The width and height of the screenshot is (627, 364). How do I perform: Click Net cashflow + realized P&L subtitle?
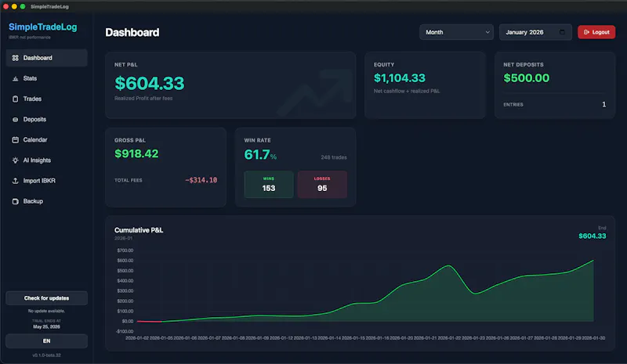click(x=407, y=91)
